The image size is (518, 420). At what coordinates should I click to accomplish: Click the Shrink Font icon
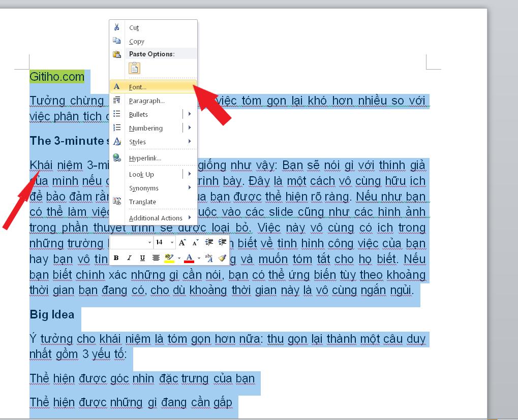pos(194,242)
